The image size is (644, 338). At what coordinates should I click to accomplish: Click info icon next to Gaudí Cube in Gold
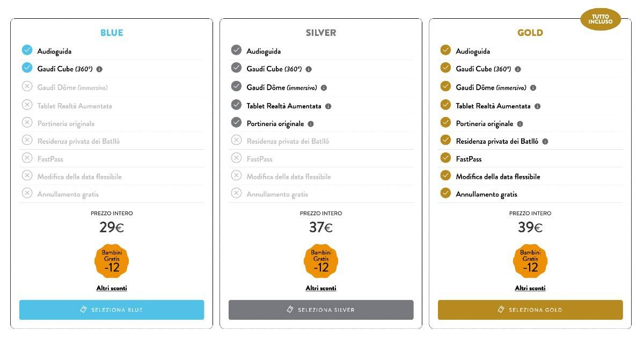coord(518,69)
